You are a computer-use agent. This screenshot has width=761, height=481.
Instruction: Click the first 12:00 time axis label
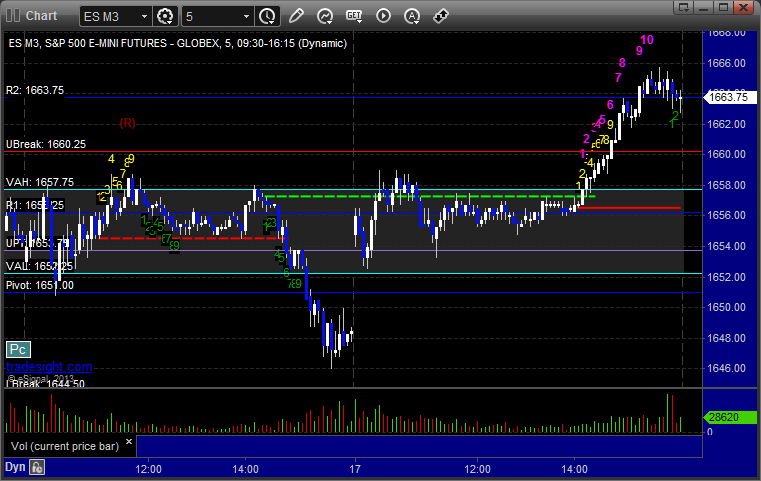[x=149, y=469]
